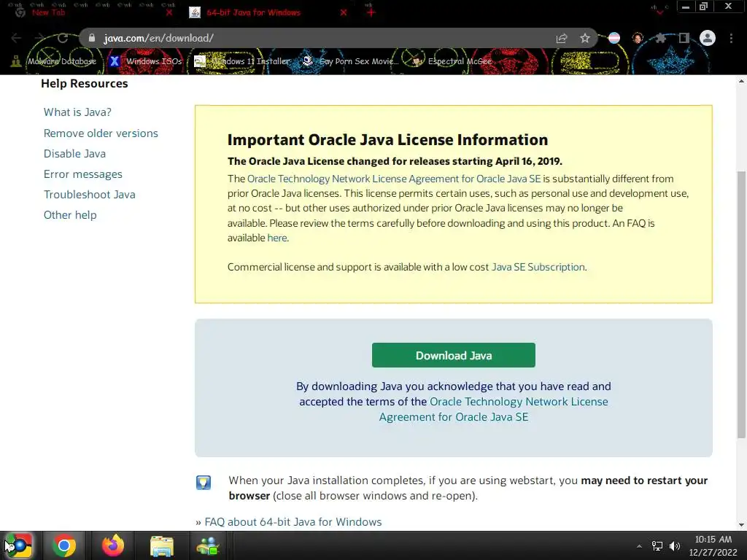Open a new tab with plus button
The height and width of the screenshot is (560, 747).
[x=371, y=12]
